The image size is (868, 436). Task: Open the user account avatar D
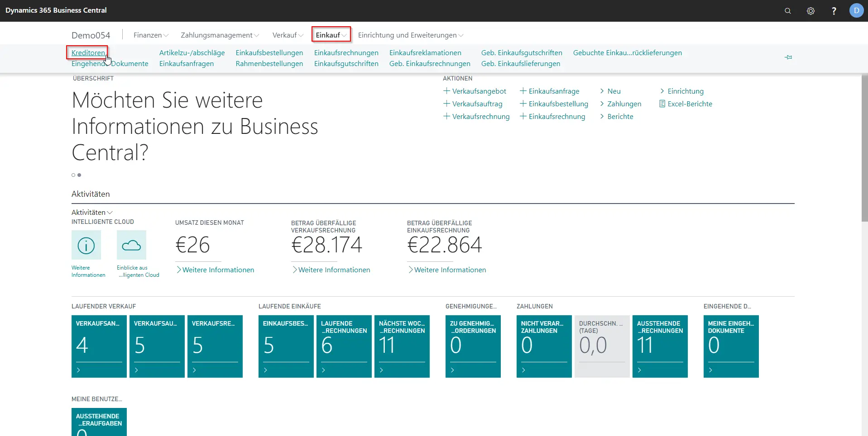pyautogui.click(x=856, y=10)
